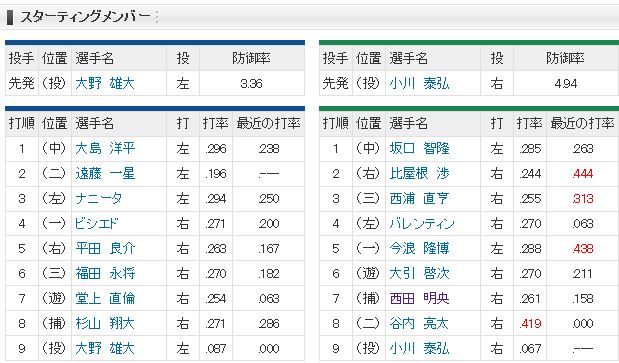Select 今浪 隆博 player link
Screen dimensions: 619x363
click(x=419, y=248)
